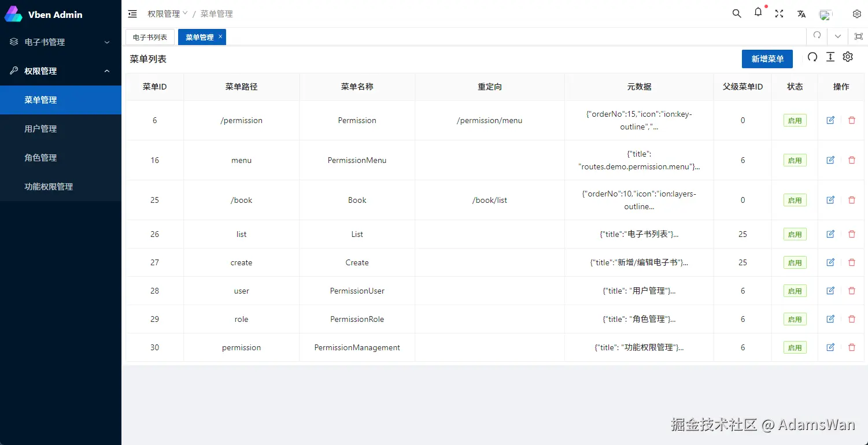Edit the List menu row

[x=830, y=234]
